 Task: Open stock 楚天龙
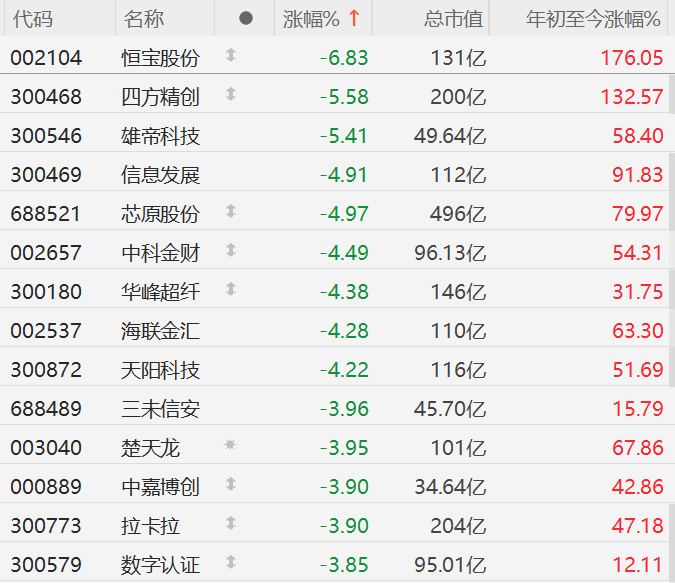click(x=151, y=448)
